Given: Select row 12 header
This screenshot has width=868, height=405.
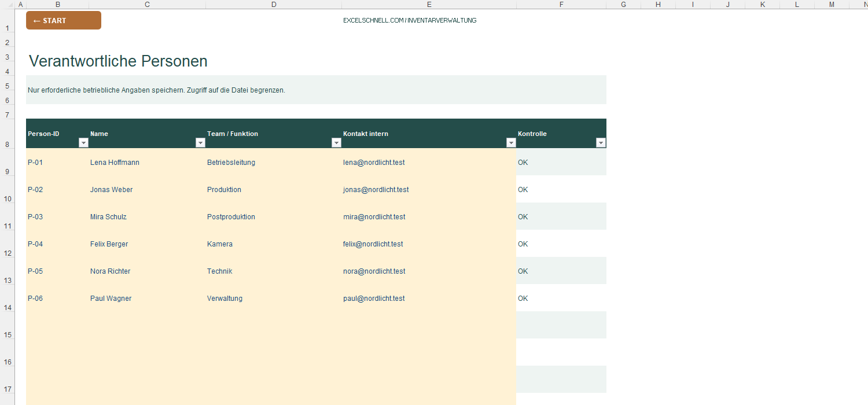Looking at the screenshot, I should [x=8, y=244].
